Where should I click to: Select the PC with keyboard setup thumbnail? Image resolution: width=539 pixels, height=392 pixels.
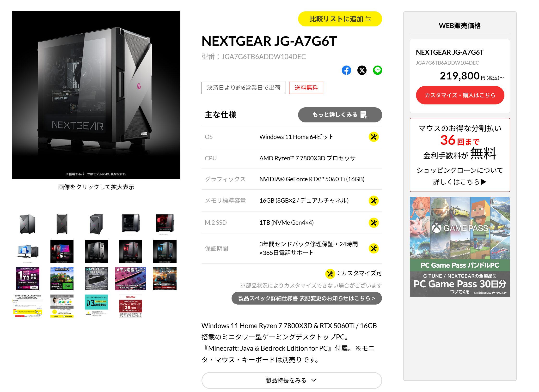(62, 251)
